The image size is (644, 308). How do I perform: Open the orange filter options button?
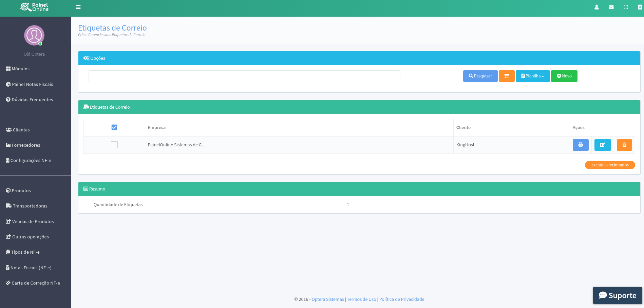coord(507,76)
